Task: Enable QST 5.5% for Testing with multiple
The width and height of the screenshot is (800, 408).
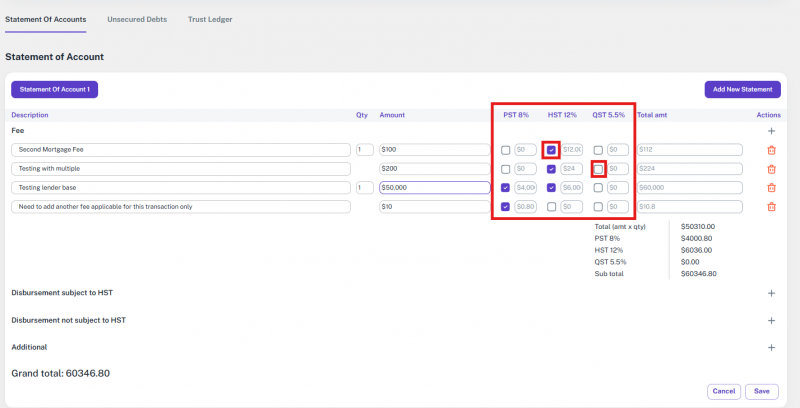Action: [598, 169]
